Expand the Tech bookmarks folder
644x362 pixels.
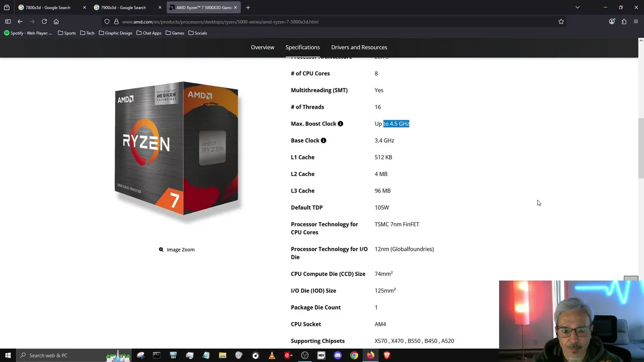[x=88, y=33]
